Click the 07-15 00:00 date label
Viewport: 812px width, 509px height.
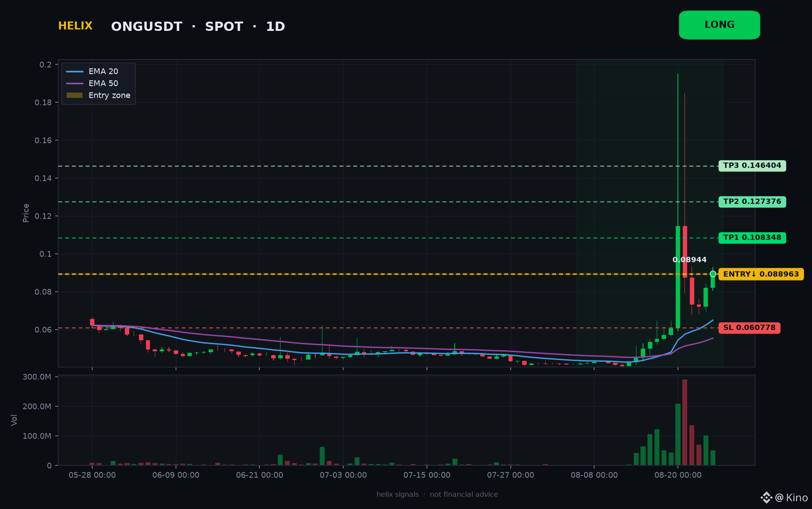coord(427,475)
